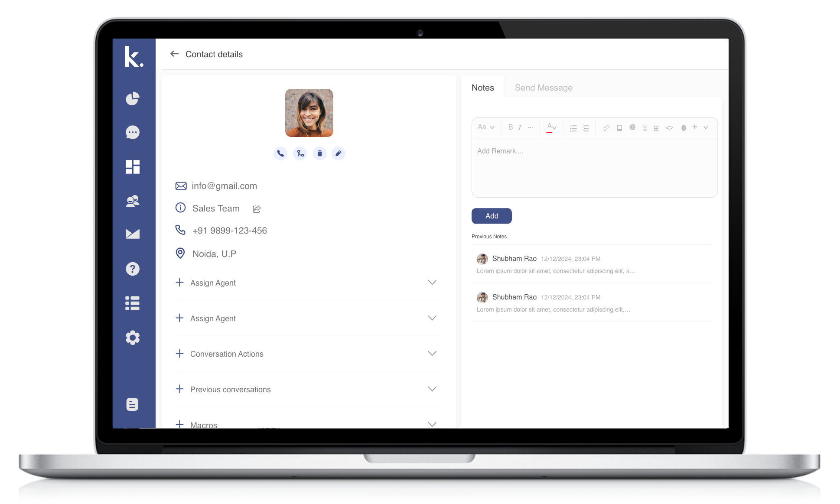
Task: Expand the second Assign Agent section chevron
Action: (432, 318)
